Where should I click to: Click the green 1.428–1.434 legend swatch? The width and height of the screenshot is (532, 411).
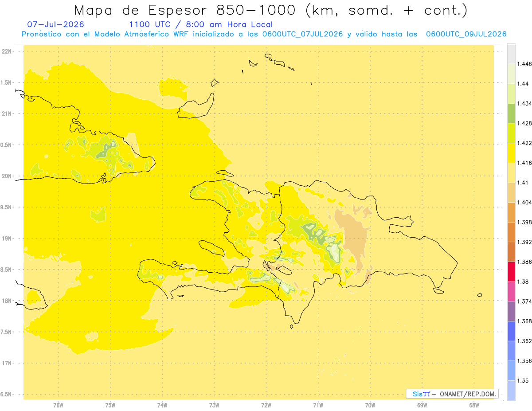click(511, 113)
